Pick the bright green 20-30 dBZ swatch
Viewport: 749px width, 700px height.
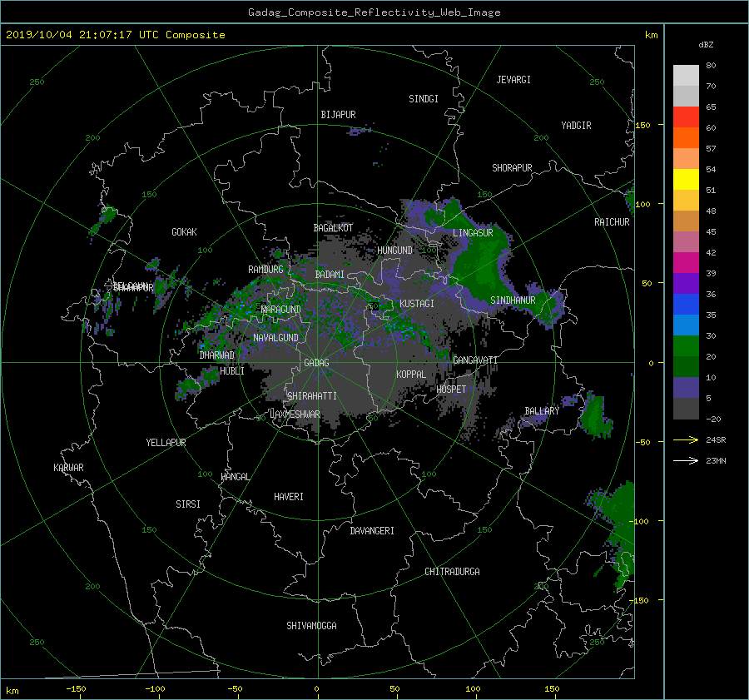coord(686,346)
